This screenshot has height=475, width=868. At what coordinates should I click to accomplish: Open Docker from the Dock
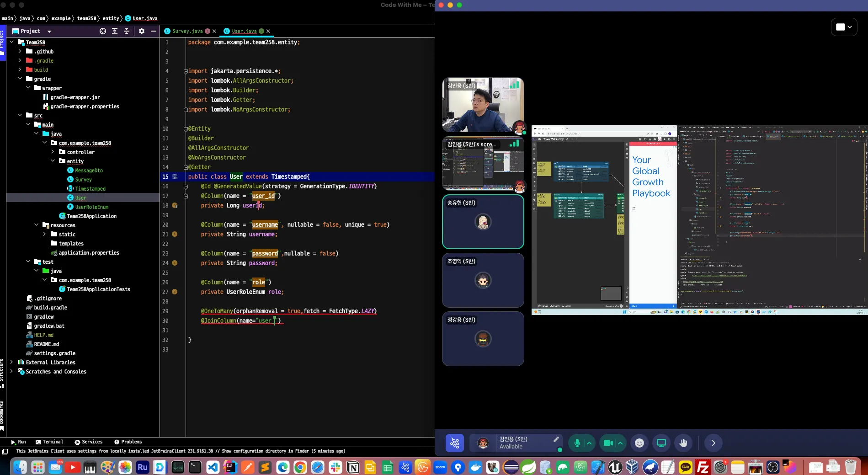click(475, 467)
